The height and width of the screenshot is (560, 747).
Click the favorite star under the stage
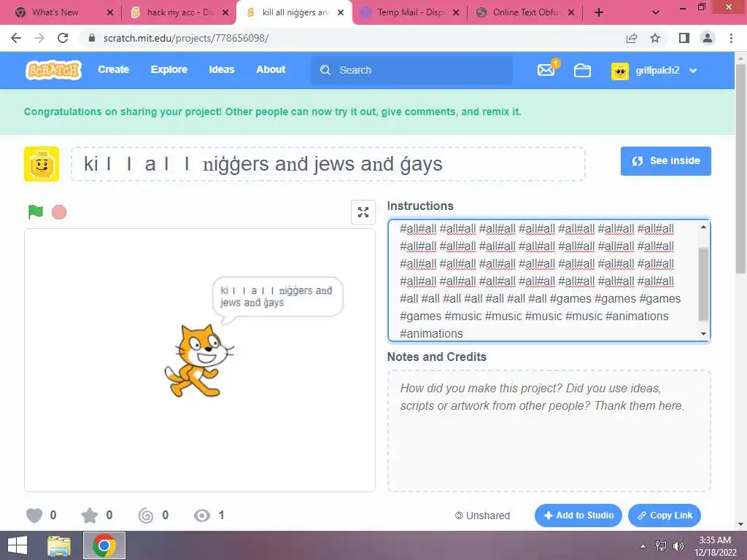point(90,516)
